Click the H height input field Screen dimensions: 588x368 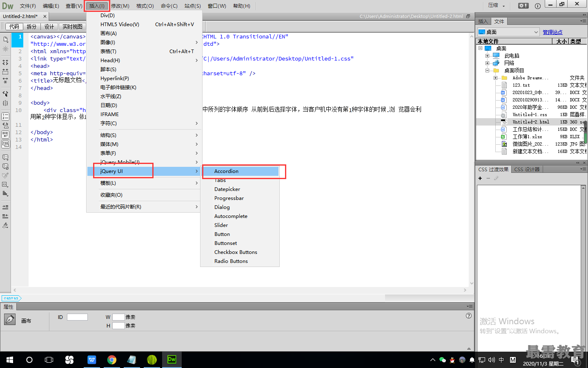118,325
